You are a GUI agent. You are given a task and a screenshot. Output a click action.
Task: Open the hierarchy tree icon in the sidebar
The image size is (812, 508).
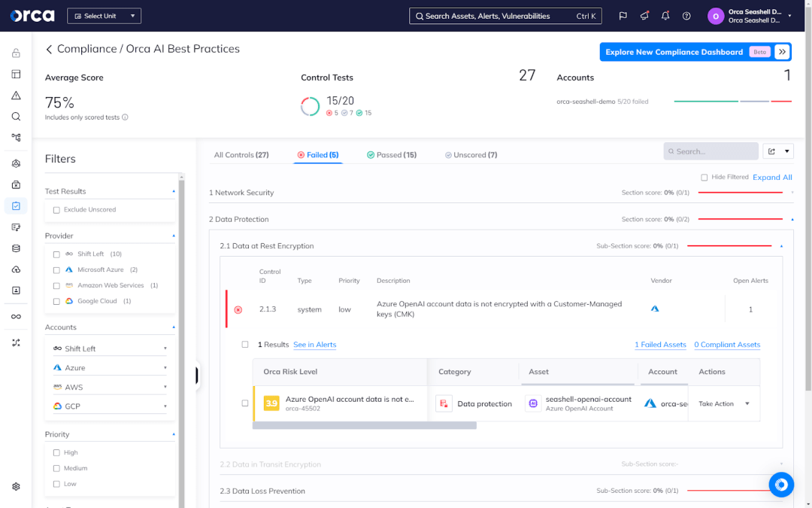point(16,138)
